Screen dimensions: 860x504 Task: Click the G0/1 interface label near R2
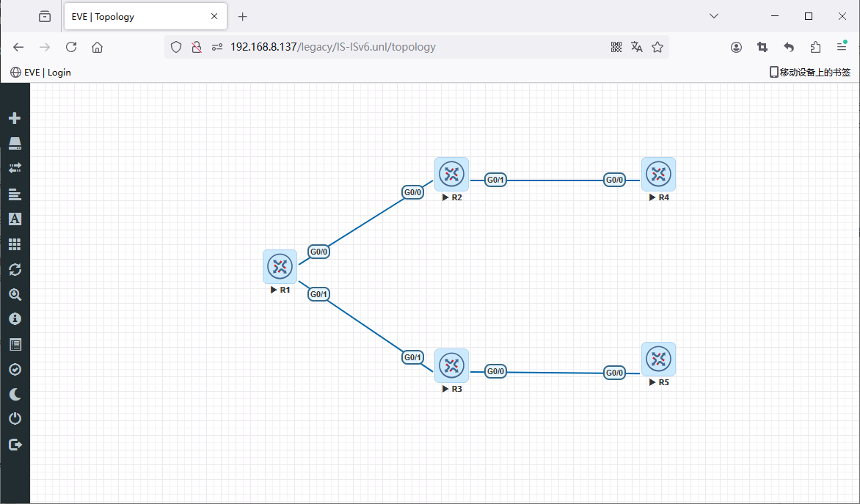(496, 180)
